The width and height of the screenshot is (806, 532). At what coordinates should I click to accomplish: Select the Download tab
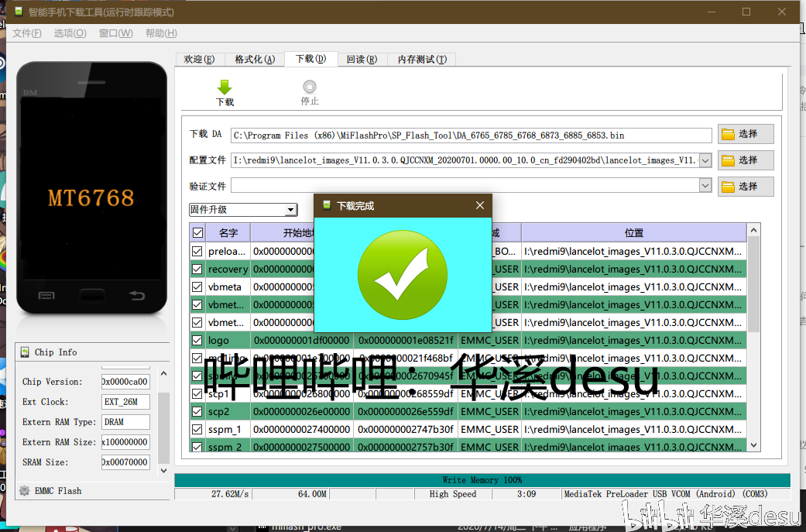tap(311, 59)
